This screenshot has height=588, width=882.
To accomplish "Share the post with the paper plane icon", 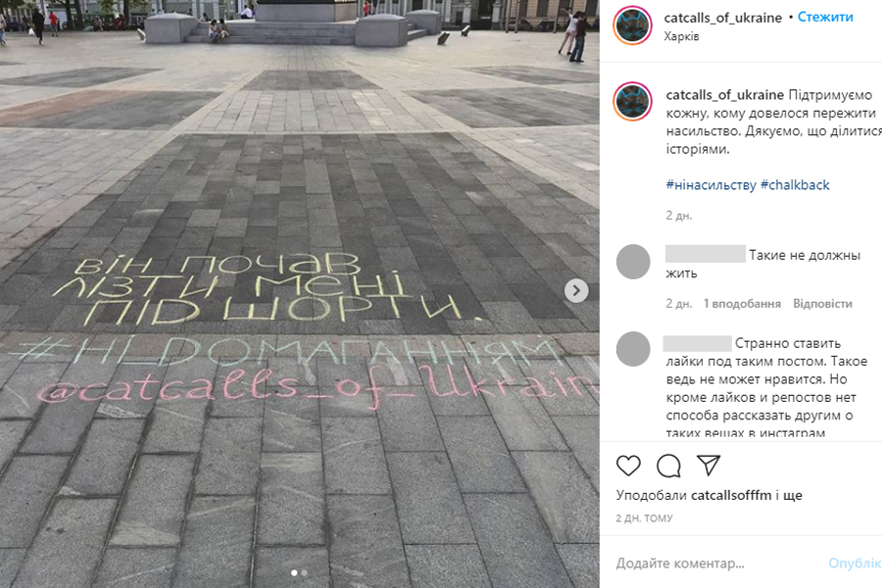I will click(709, 465).
